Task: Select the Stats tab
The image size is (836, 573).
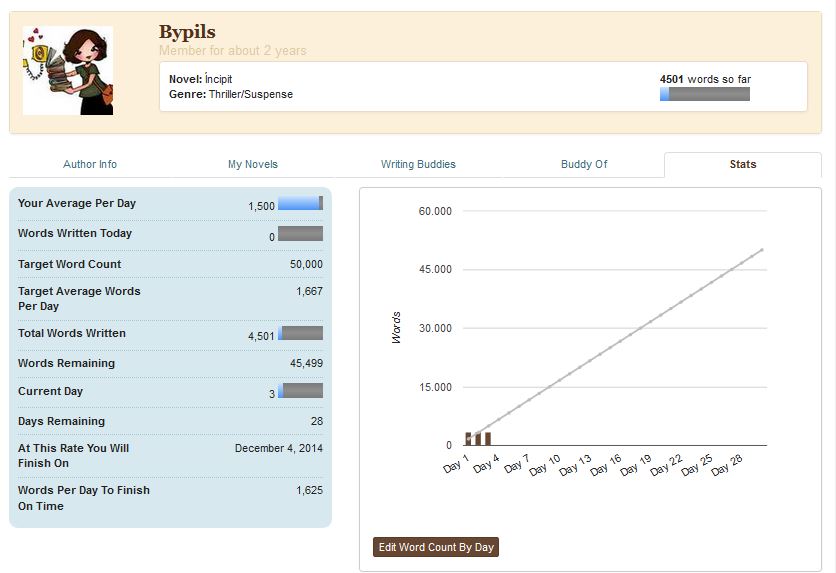Action: pyautogui.click(x=742, y=164)
